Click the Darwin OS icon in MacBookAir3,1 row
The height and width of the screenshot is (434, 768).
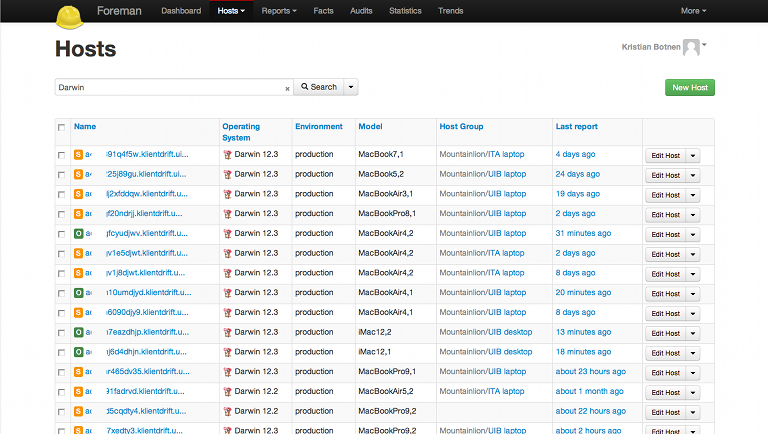227,194
